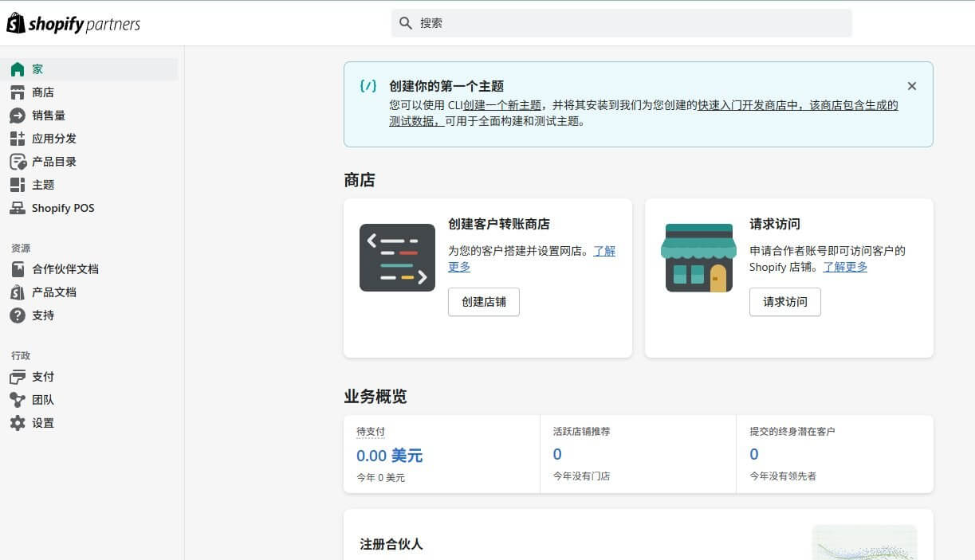Click the storefront illustration for 请求访问

coord(698,257)
